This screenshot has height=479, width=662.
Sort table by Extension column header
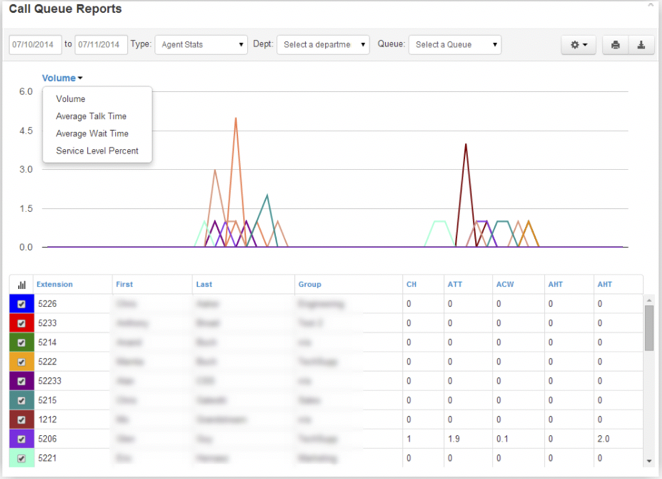tap(55, 284)
